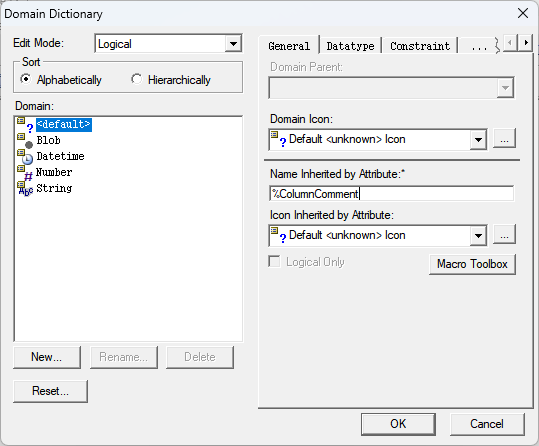Open the truncated '...' tab
This screenshot has width=539, height=446.
(x=479, y=46)
